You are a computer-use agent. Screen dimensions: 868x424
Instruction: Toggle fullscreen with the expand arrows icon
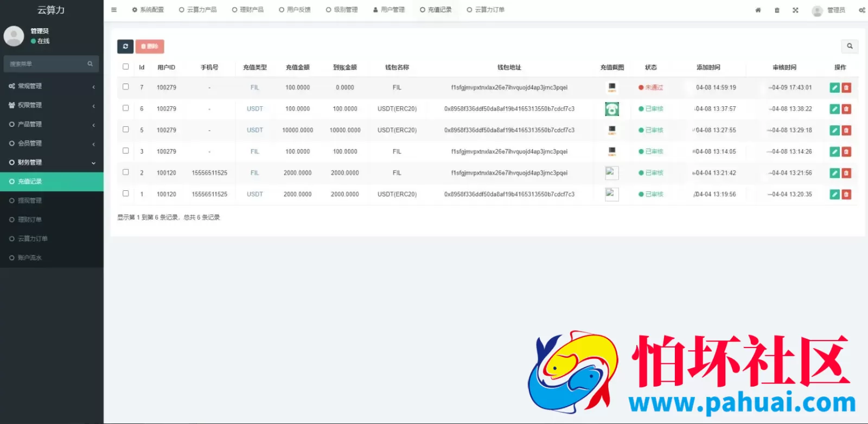coord(795,10)
